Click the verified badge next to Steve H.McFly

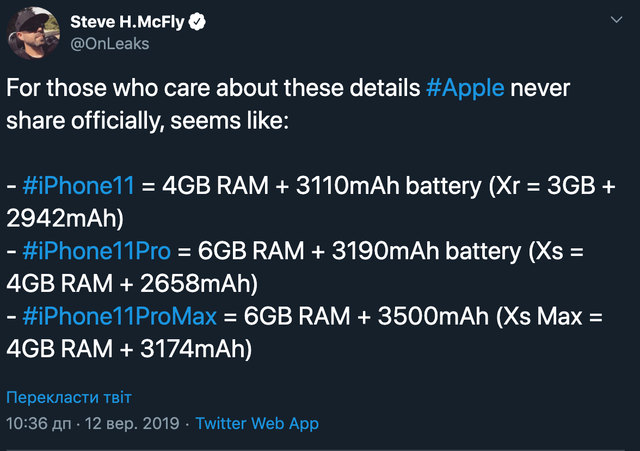point(200,20)
